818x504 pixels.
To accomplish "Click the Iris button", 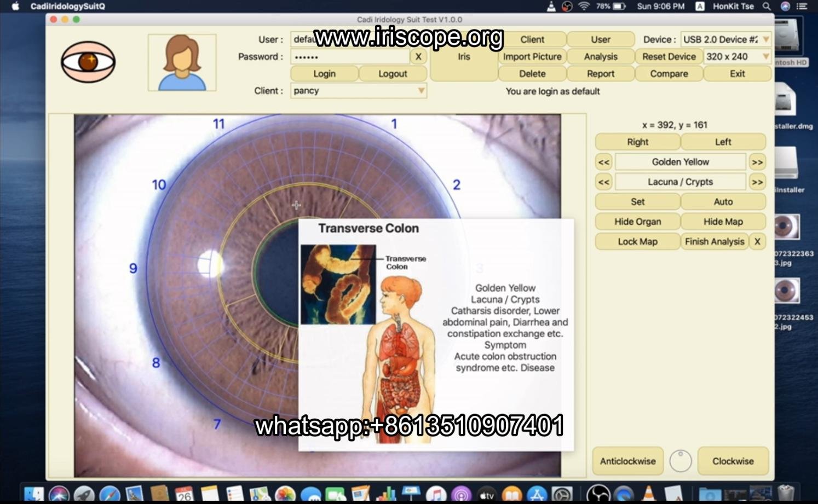I will (x=464, y=56).
